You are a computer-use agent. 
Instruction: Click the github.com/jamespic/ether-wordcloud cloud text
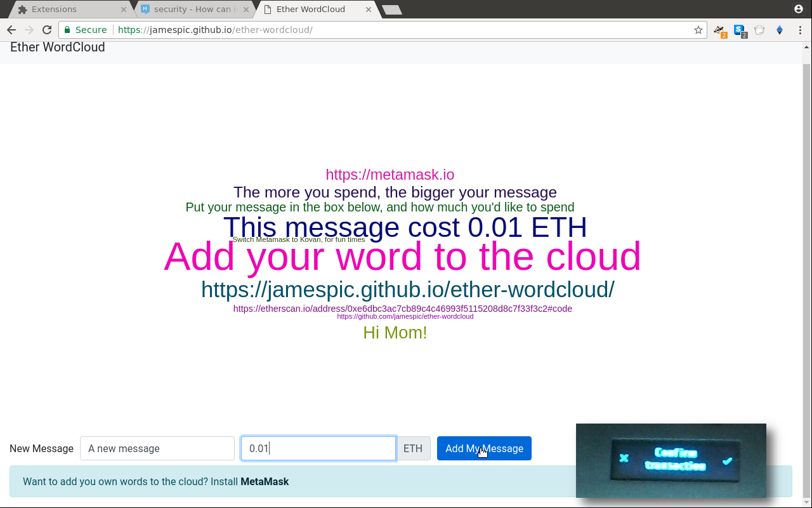405,316
